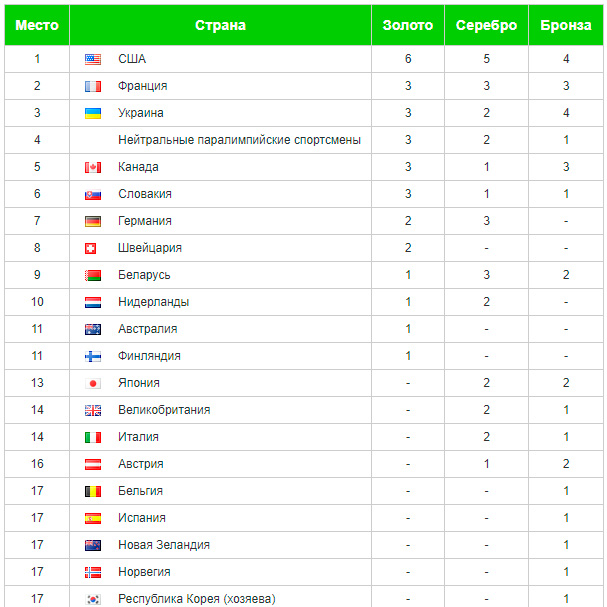This screenshot has width=607, height=607.
Task: Click the Australia flag icon
Action: point(93,329)
